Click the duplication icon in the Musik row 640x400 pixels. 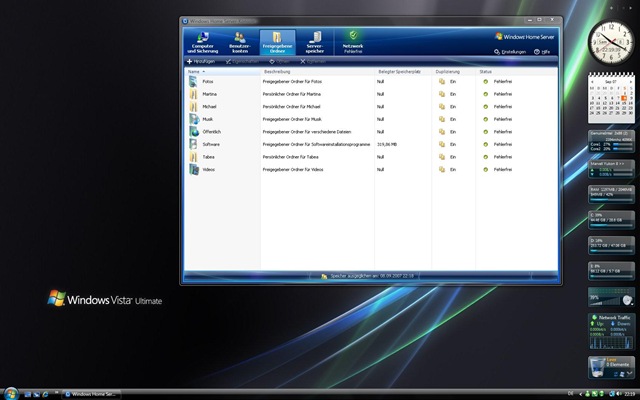(442, 119)
